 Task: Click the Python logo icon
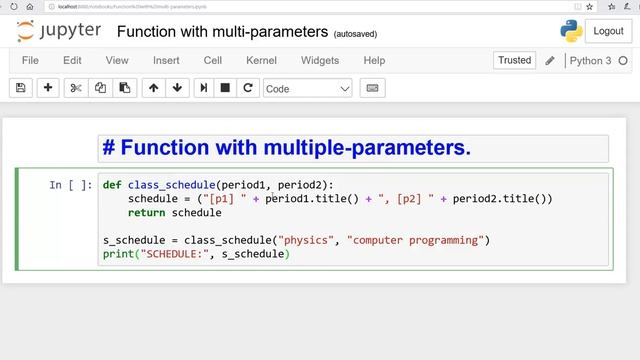coord(571,31)
